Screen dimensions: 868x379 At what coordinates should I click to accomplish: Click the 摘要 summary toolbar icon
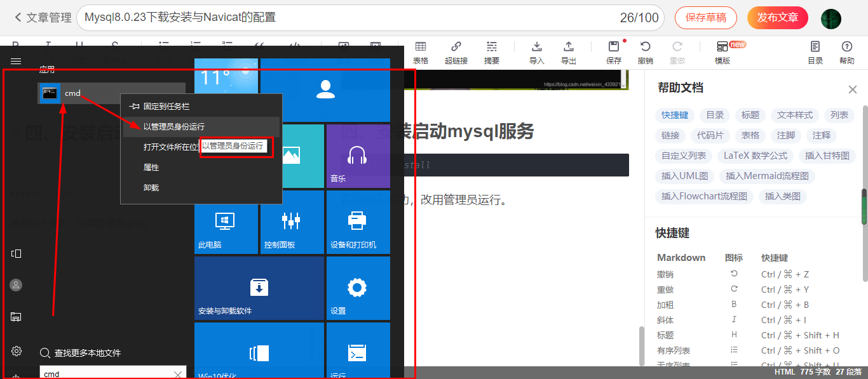click(492, 53)
